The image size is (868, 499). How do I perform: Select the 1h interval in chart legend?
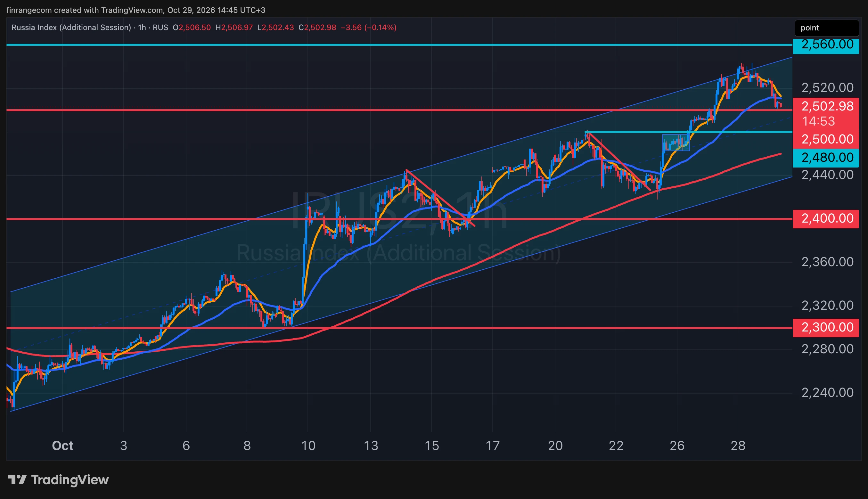142,28
